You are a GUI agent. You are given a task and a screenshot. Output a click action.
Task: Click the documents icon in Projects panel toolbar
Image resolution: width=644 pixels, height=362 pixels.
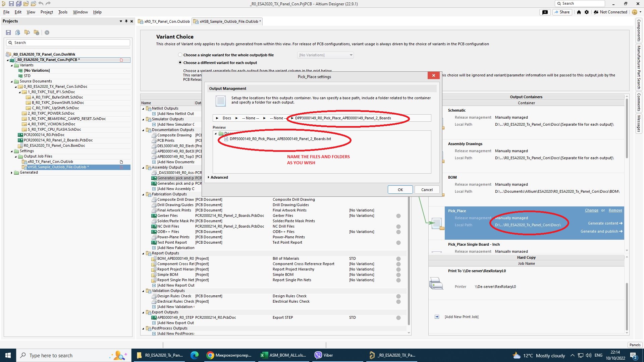[x=18, y=33]
